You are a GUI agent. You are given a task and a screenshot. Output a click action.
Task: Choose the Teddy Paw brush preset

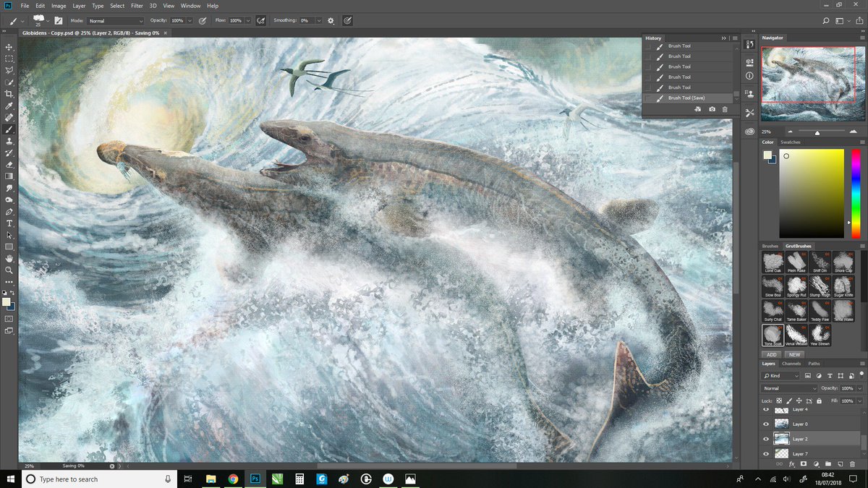pos(819,309)
